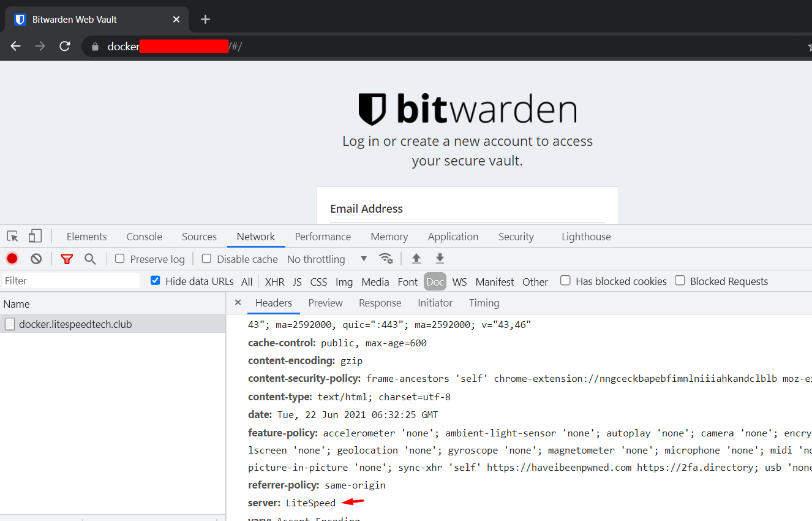
Task: Click the Name column header
Action: click(x=113, y=304)
